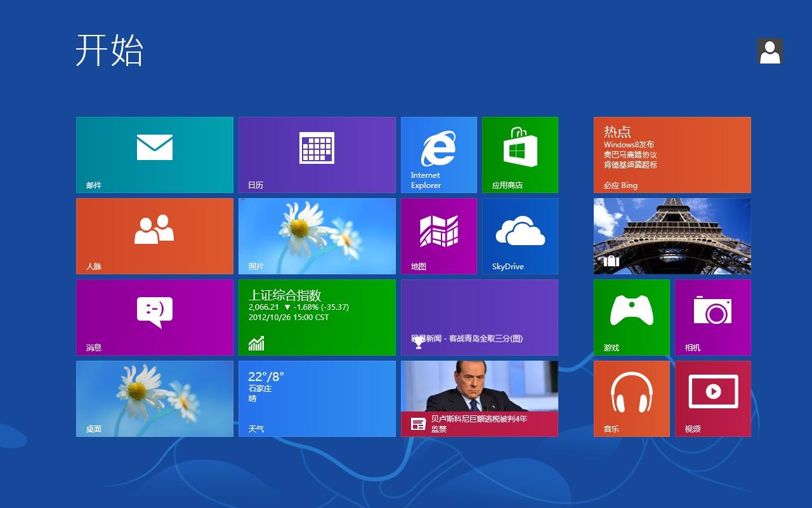Read the Berlusconi news story tile

tap(480, 398)
